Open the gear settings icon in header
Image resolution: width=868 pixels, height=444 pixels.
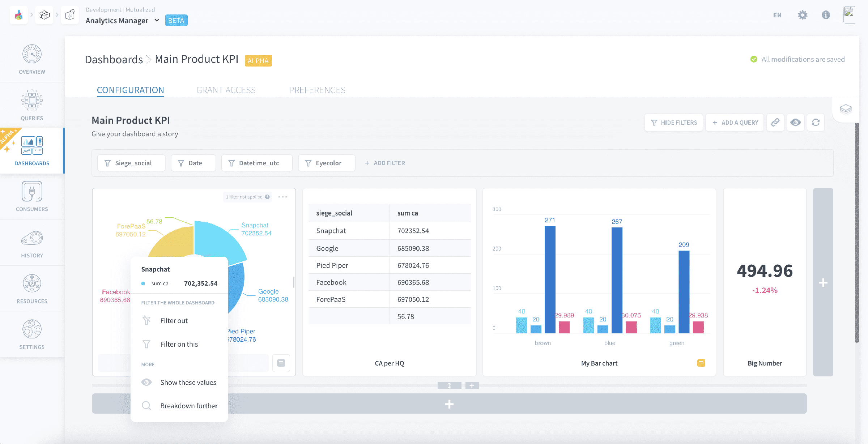pos(803,15)
